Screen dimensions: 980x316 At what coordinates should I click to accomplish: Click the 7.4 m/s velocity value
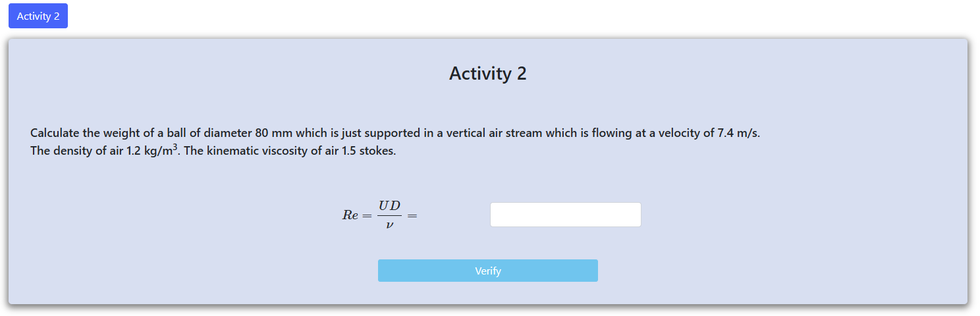click(738, 133)
